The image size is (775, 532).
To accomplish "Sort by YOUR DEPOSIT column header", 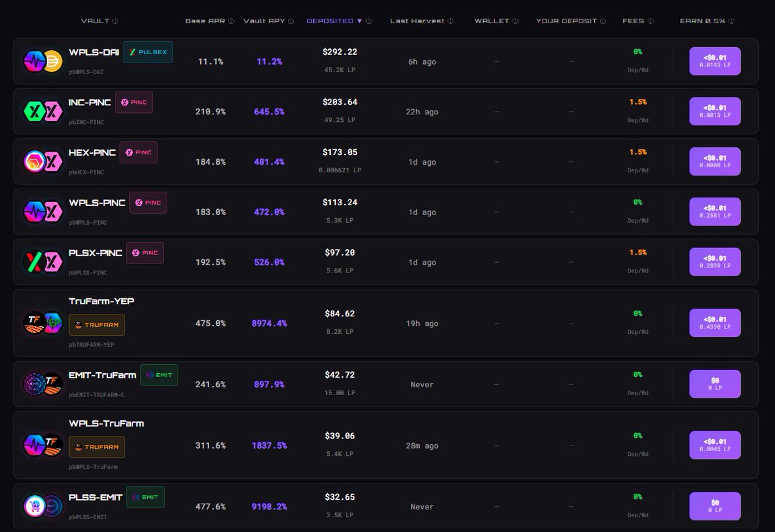I will [x=566, y=21].
